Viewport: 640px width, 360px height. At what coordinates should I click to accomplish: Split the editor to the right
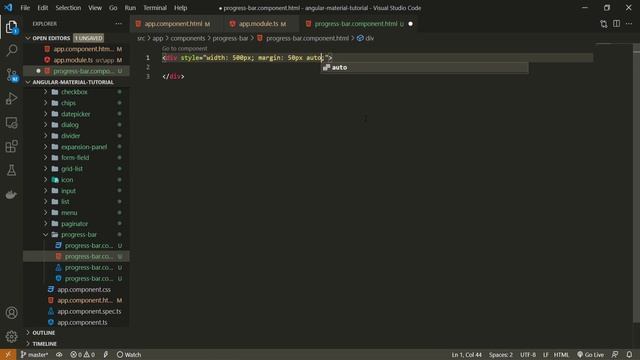[616, 24]
